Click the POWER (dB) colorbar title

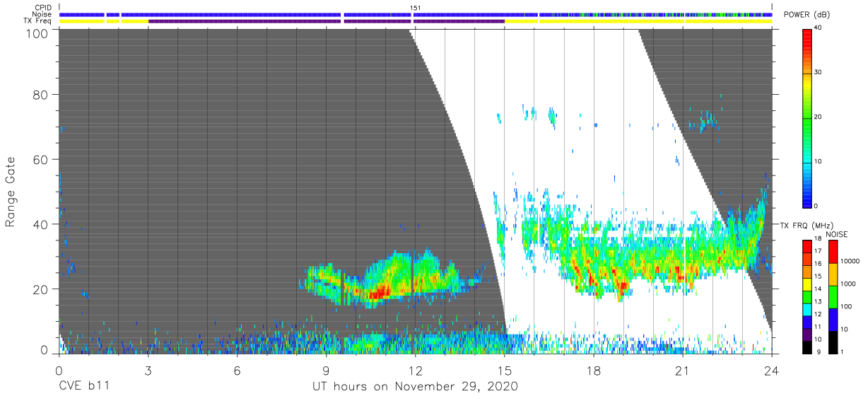point(807,16)
